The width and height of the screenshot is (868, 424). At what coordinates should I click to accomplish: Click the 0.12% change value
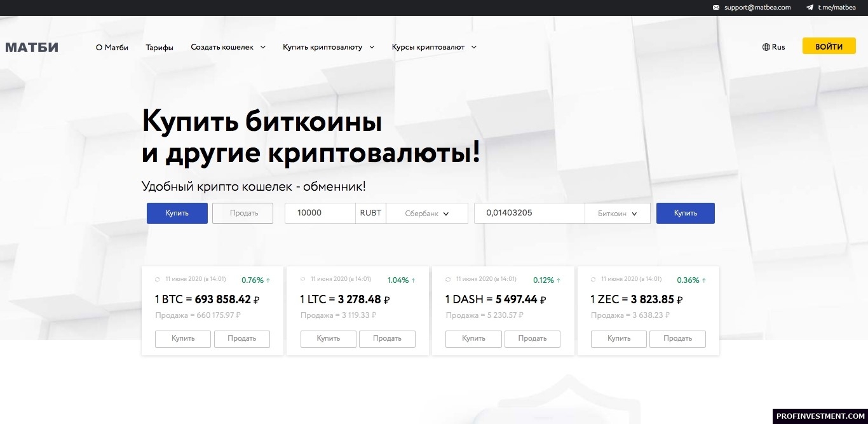[543, 280]
